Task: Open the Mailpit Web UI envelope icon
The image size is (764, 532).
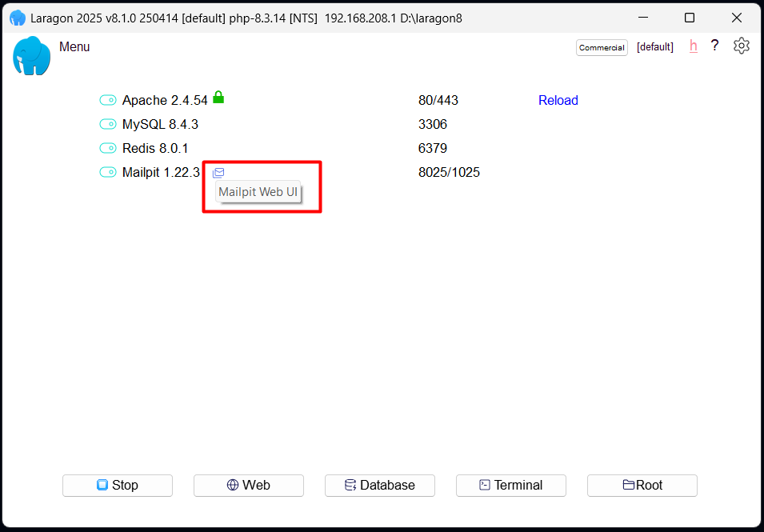Action: coord(218,172)
